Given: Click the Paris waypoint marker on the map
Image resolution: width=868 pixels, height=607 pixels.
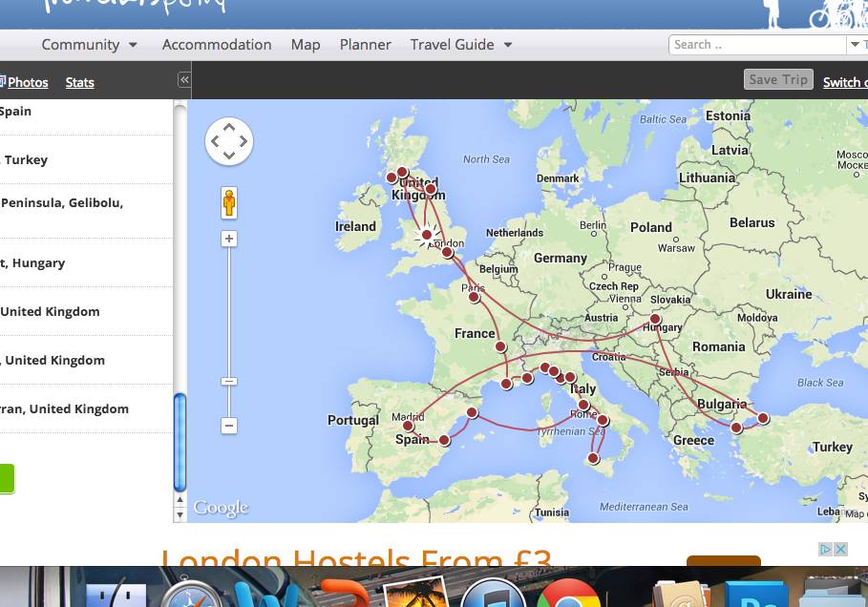Looking at the screenshot, I should point(474,297).
